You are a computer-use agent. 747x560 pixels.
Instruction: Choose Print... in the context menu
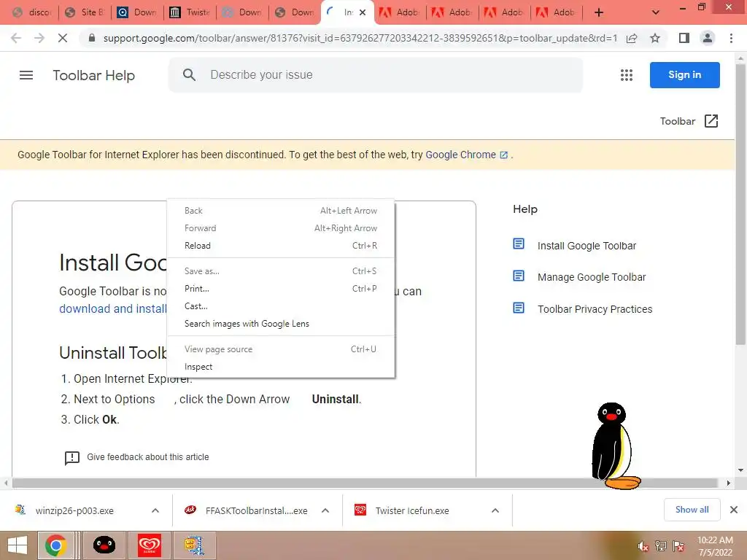[x=281, y=289]
